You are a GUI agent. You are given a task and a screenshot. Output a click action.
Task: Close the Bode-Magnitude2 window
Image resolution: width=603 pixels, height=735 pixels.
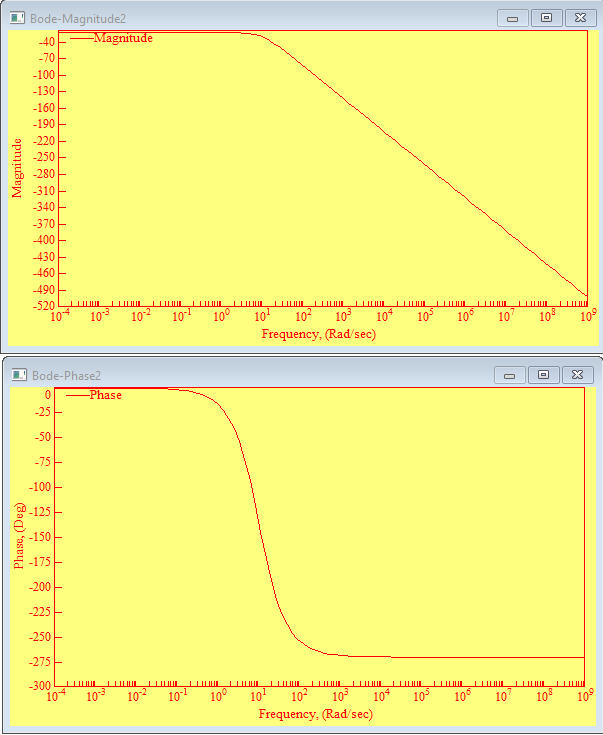pos(580,18)
